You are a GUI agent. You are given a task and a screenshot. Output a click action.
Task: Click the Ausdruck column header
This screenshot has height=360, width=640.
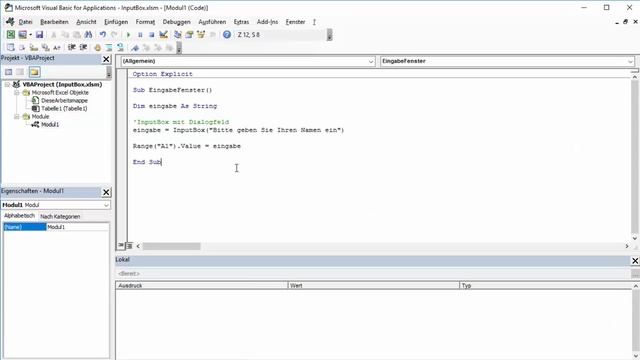point(202,286)
